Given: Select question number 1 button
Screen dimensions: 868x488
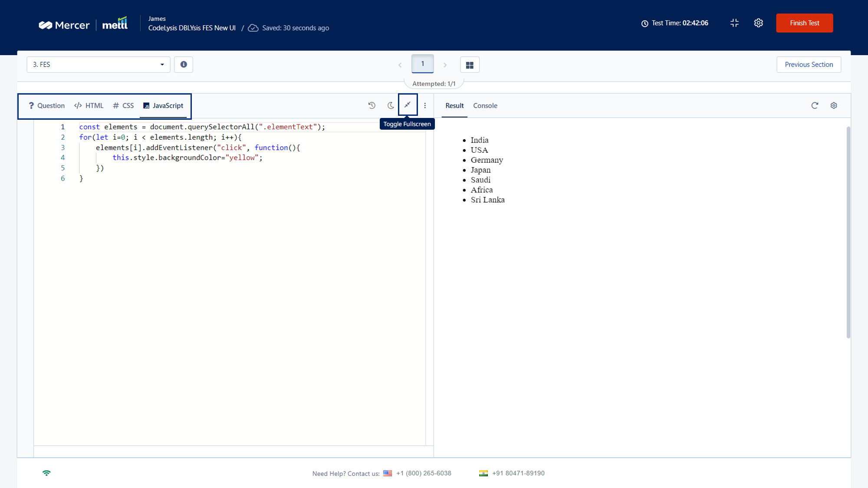Looking at the screenshot, I should 422,64.
